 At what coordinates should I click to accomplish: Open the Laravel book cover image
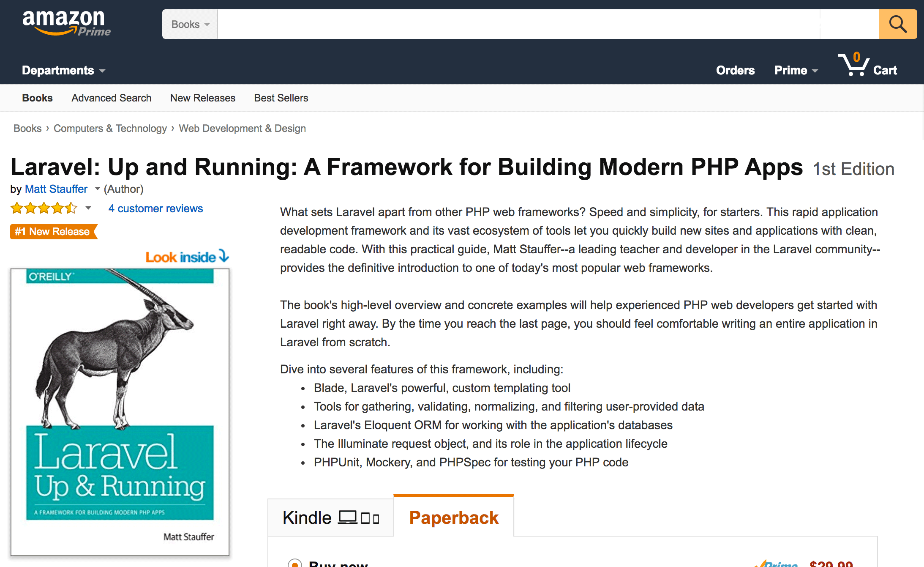(120, 412)
